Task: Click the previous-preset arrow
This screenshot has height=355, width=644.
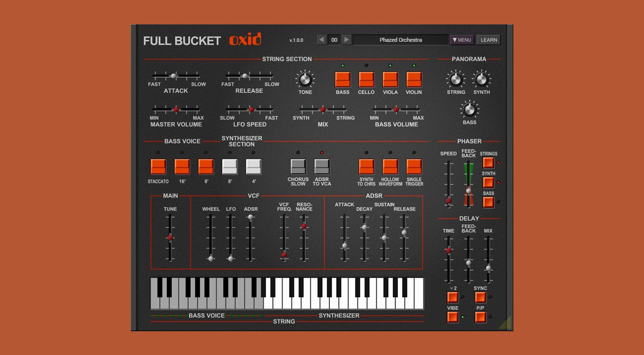Action: tap(321, 40)
